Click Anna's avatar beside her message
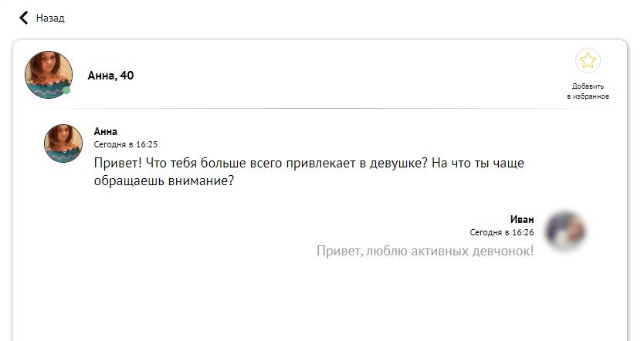 [x=63, y=143]
